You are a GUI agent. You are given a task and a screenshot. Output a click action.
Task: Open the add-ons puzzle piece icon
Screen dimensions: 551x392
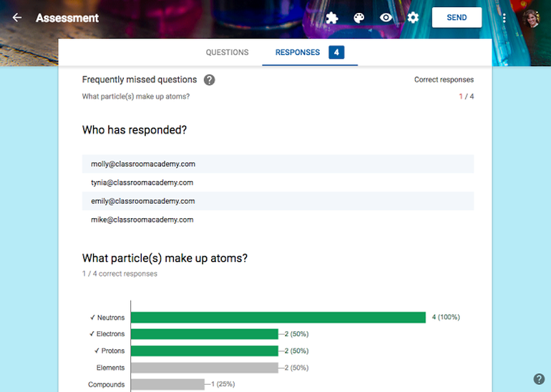point(331,18)
